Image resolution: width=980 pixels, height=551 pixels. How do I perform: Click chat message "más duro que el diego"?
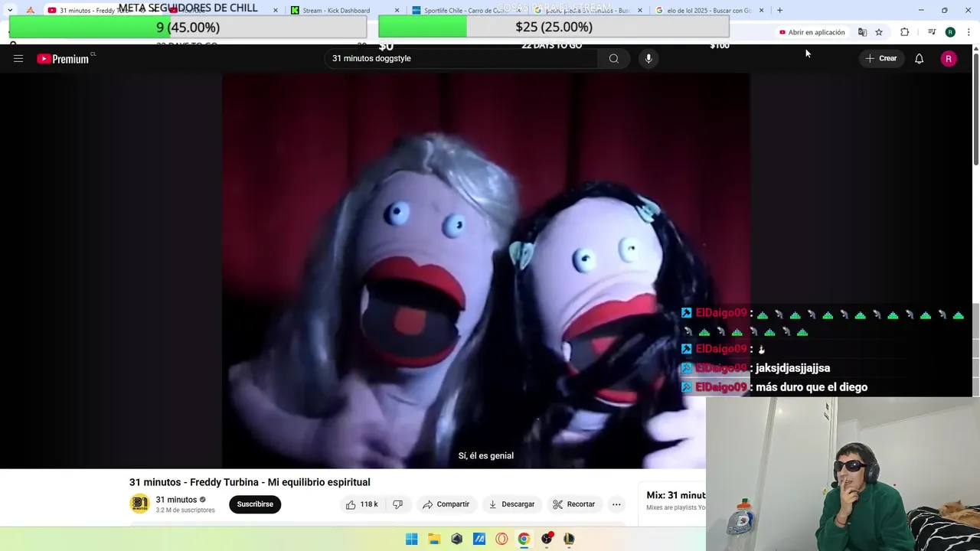coord(812,387)
